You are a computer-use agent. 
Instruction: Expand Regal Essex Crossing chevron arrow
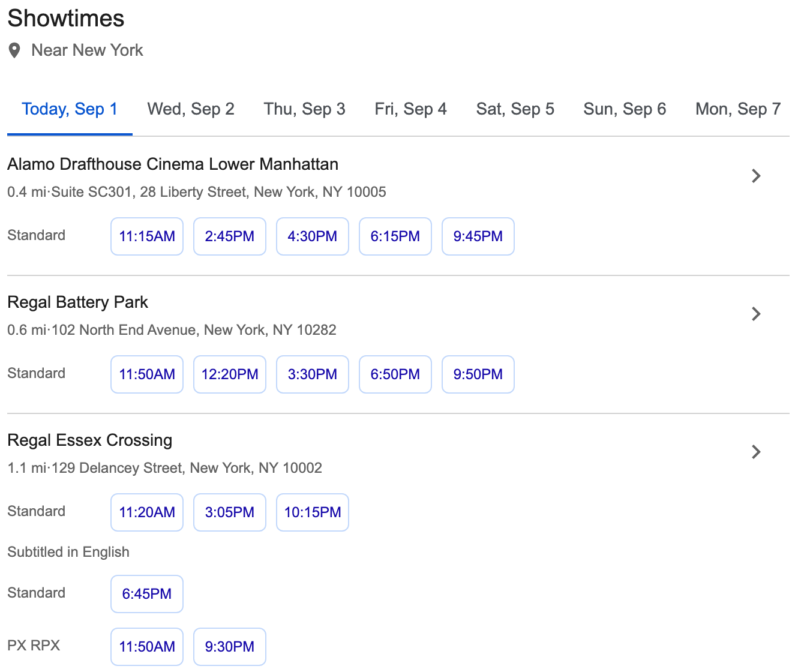coord(756,452)
